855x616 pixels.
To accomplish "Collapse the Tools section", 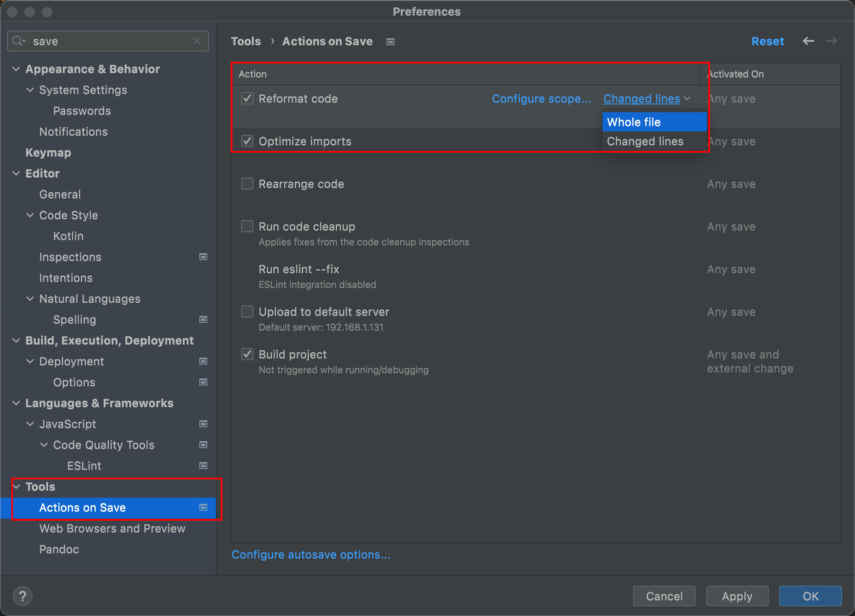I will click(x=16, y=486).
